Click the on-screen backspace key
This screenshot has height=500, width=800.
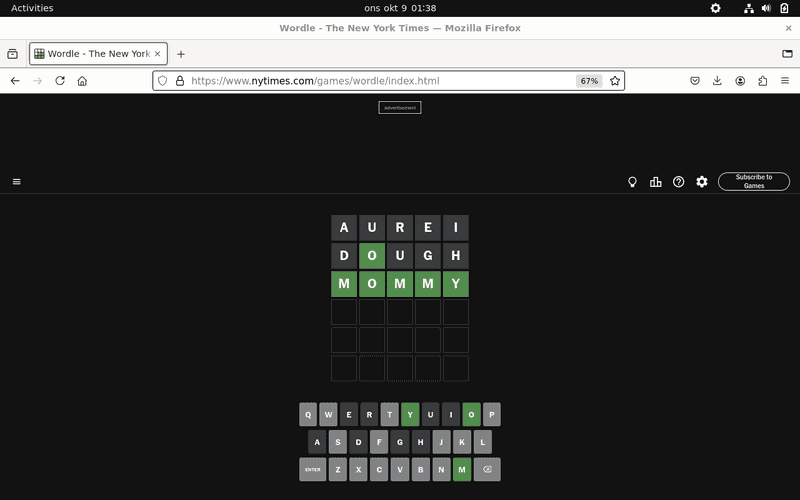click(x=487, y=469)
